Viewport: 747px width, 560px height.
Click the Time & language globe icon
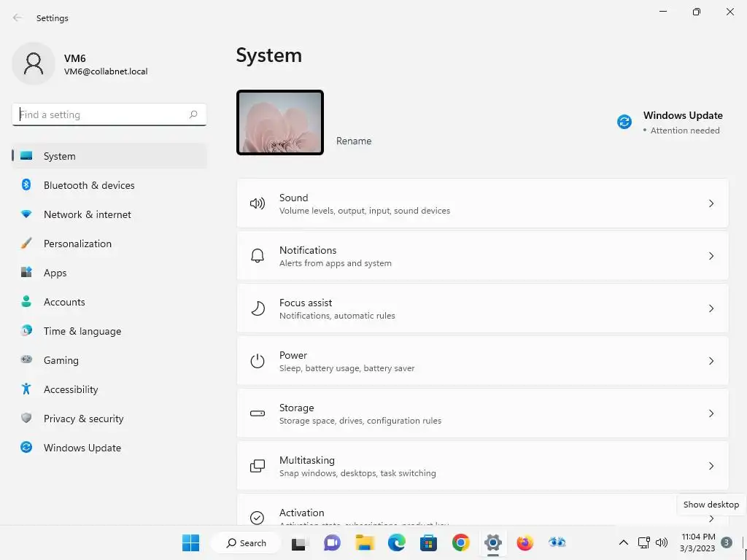click(x=26, y=330)
